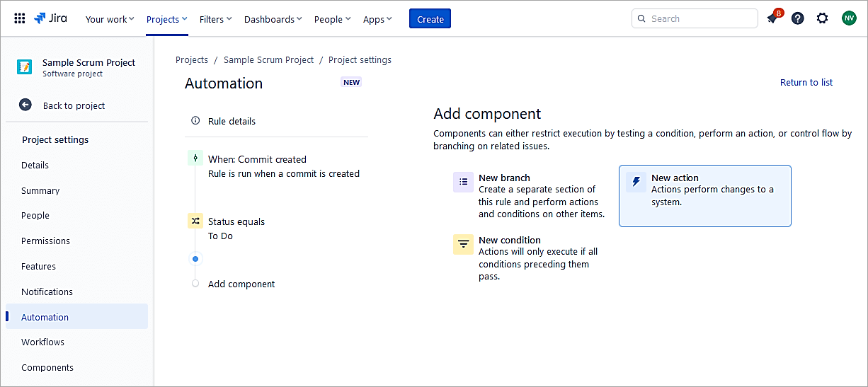The height and width of the screenshot is (387, 868).
Task: Open the Permissions settings page
Action: (45, 241)
